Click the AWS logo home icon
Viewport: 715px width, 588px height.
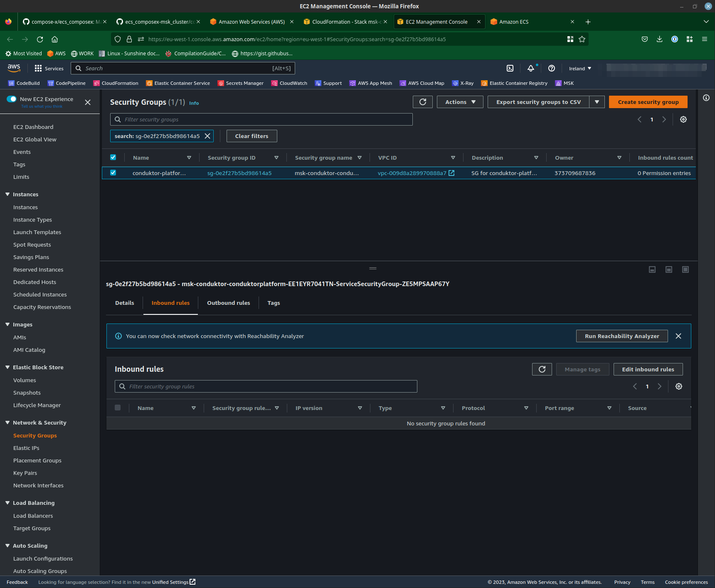[14, 68]
